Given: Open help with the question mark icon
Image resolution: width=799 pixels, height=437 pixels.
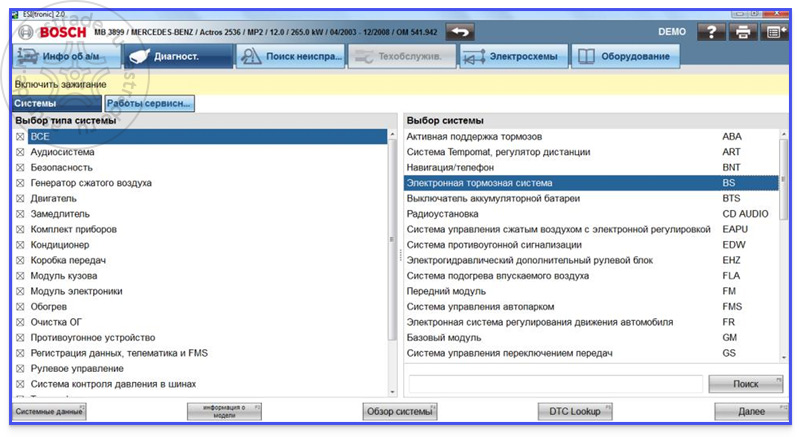Looking at the screenshot, I should (x=711, y=32).
